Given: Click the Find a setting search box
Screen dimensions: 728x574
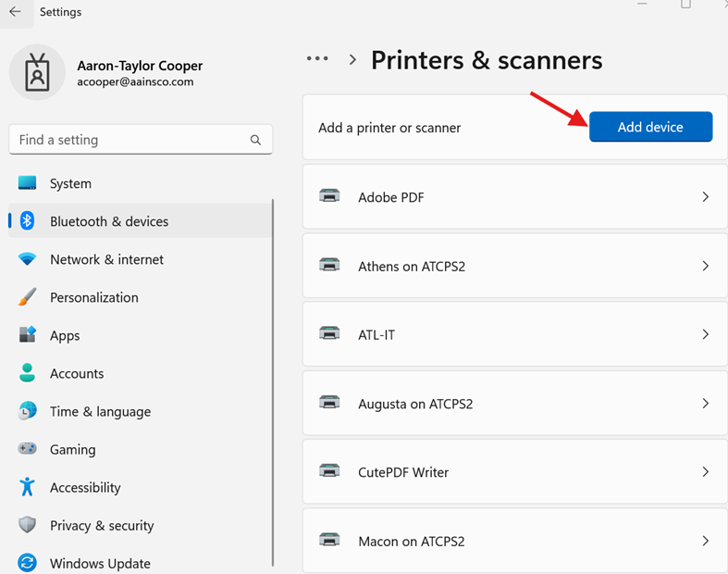Looking at the screenshot, I should tap(130, 140).
